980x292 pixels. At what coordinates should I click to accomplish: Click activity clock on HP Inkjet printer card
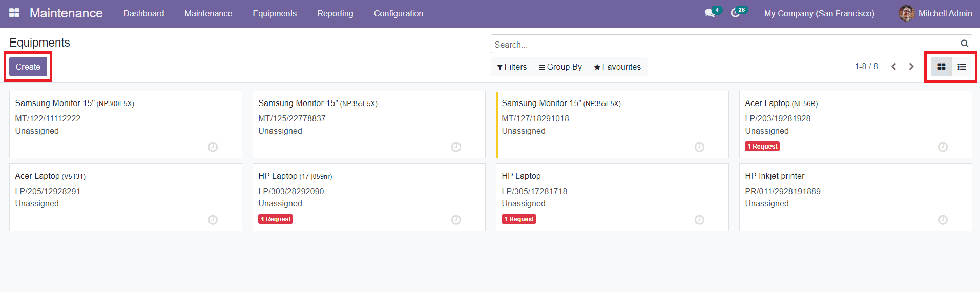tap(943, 220)
